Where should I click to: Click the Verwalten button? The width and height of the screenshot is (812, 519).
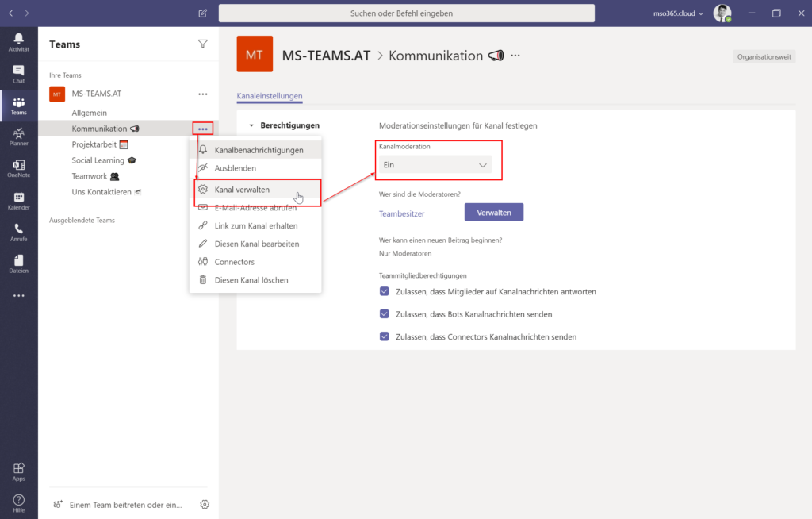coord(493,213)
